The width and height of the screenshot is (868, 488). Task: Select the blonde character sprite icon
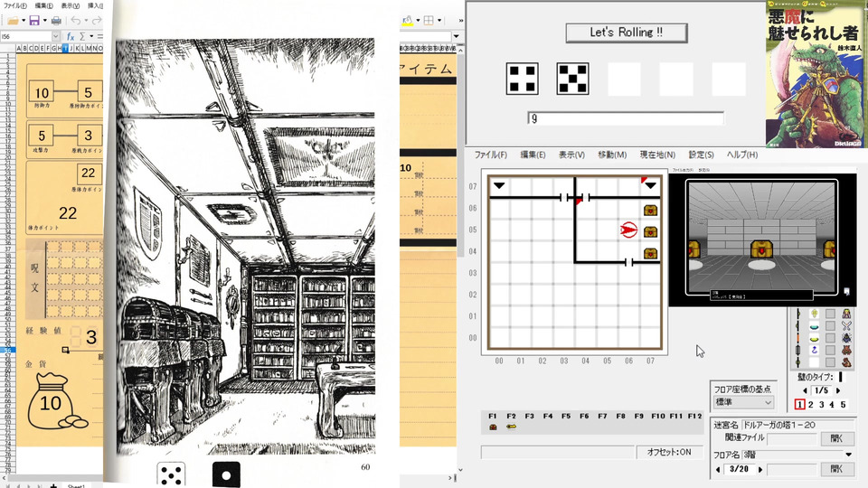click(x=846, y=314)
